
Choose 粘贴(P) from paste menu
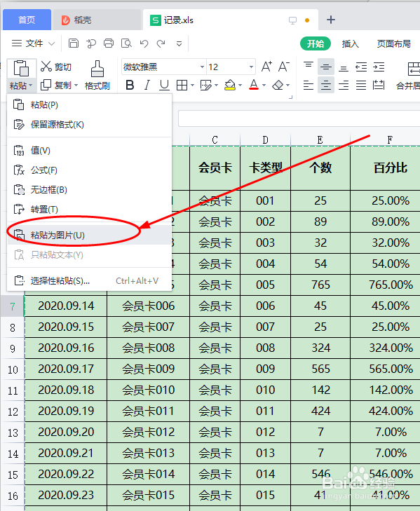[x=89, y=105]
